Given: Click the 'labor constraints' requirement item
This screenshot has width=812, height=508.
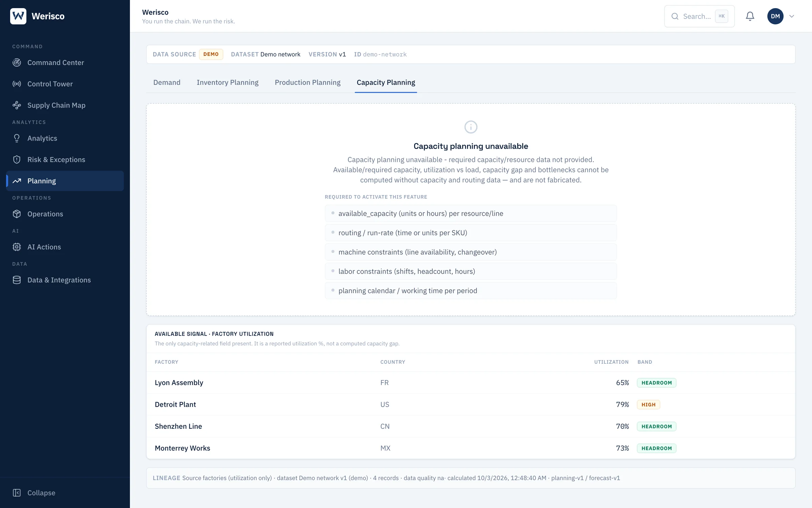Looking at the screenshot, I should (x=471, y=271).
